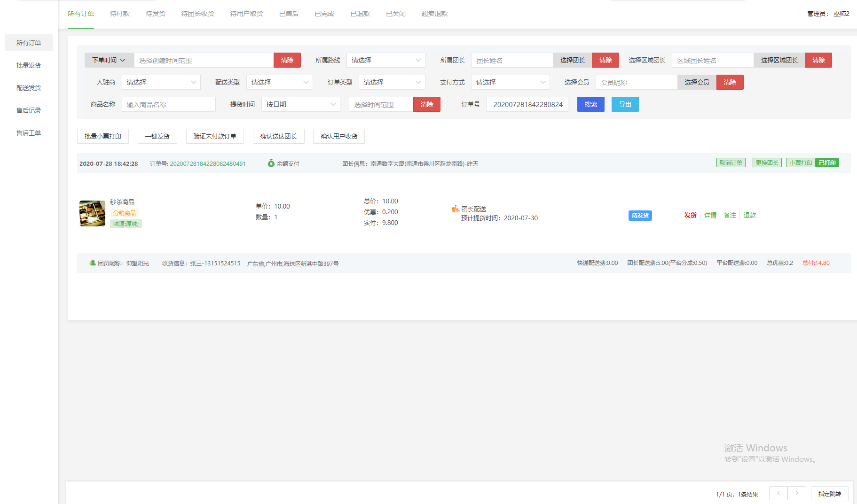Image resolution: width=857 pixels, height=504 pixels.
Task: Switch to the 待发货 tab
Action: coord(155,14)
